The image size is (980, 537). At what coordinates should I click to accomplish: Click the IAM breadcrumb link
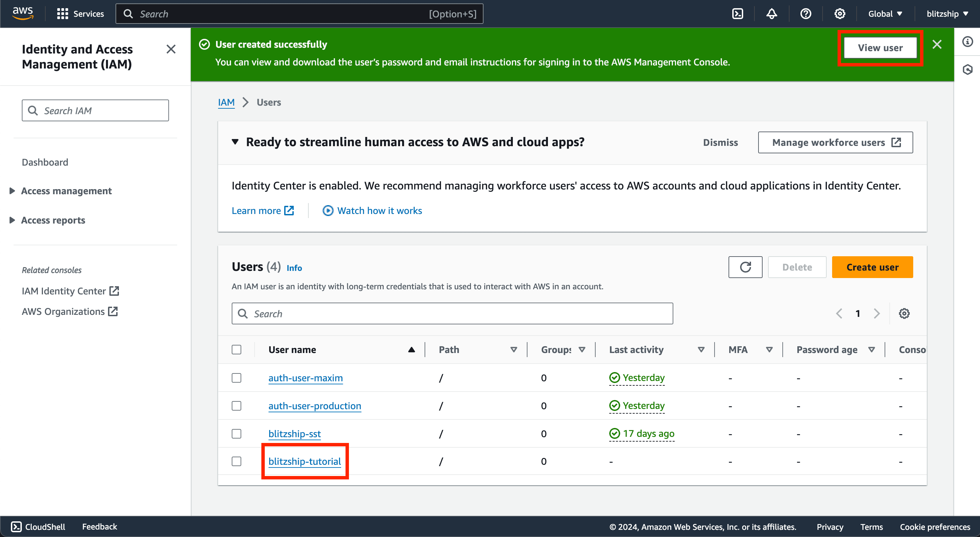(x=226, y=102)
